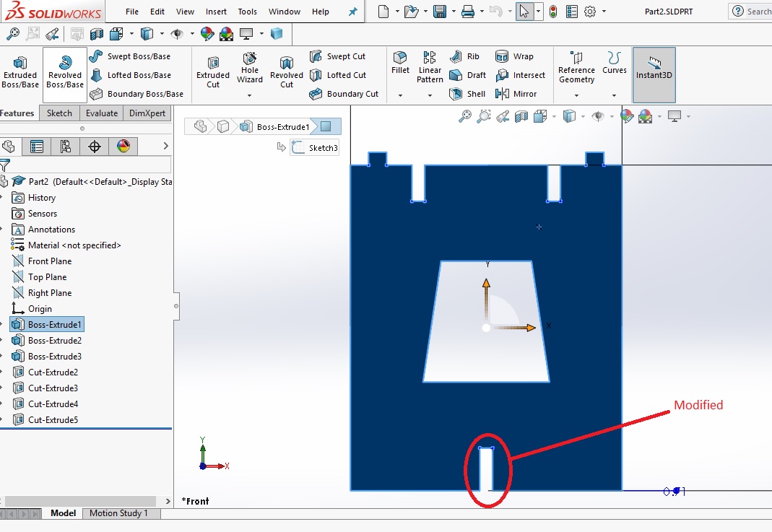Switch to the ConfigurationManager panel tab

(66, 146)
